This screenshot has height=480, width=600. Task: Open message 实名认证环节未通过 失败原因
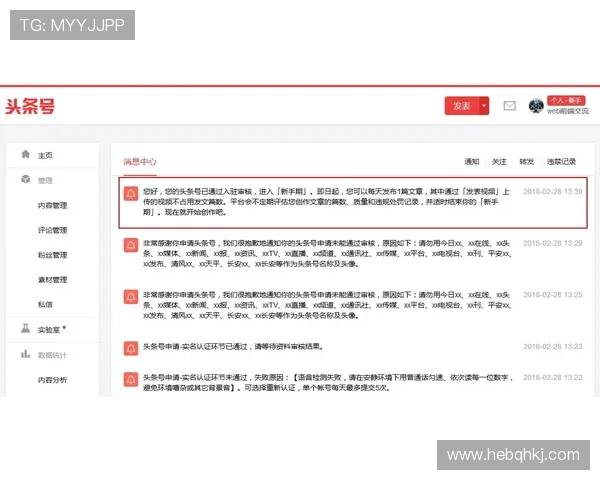click(328, 382)
